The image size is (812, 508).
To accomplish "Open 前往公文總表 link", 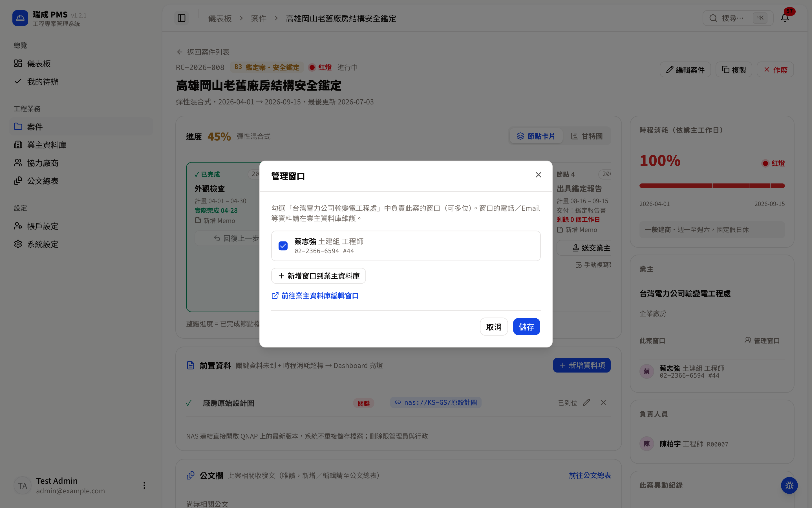I will (590, 476).
